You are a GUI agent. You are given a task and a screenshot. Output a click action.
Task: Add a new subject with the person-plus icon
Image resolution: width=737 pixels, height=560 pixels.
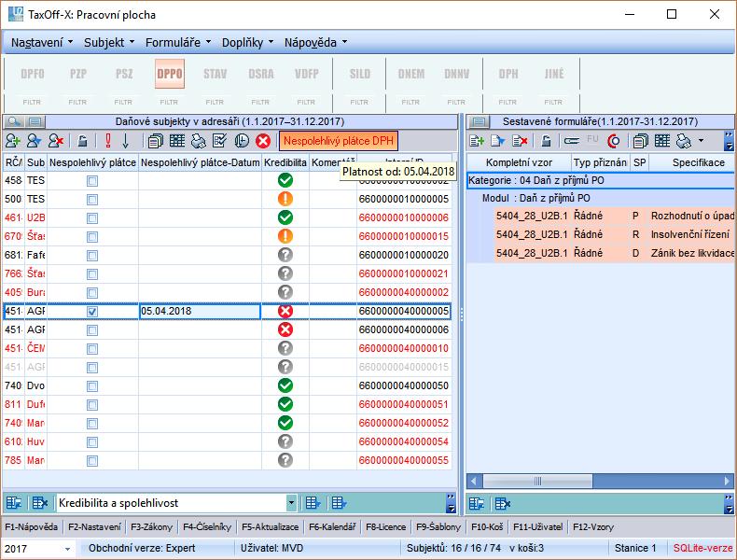[x=13, y=141]
